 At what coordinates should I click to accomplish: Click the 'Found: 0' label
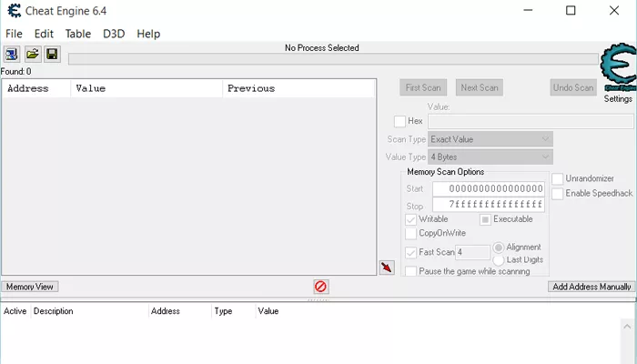pos(15,72)
